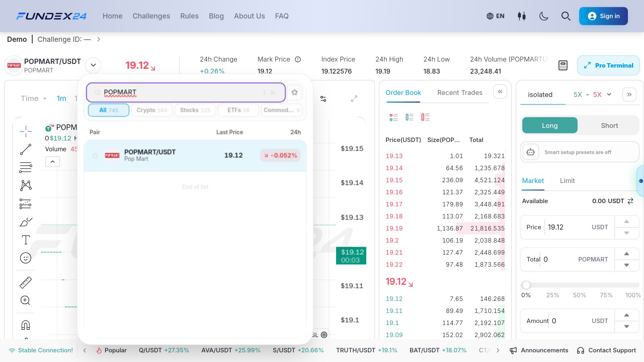Clear the POPMART search field
The height and width of the screenshot is (362, 644).
(x=273, y=93)
